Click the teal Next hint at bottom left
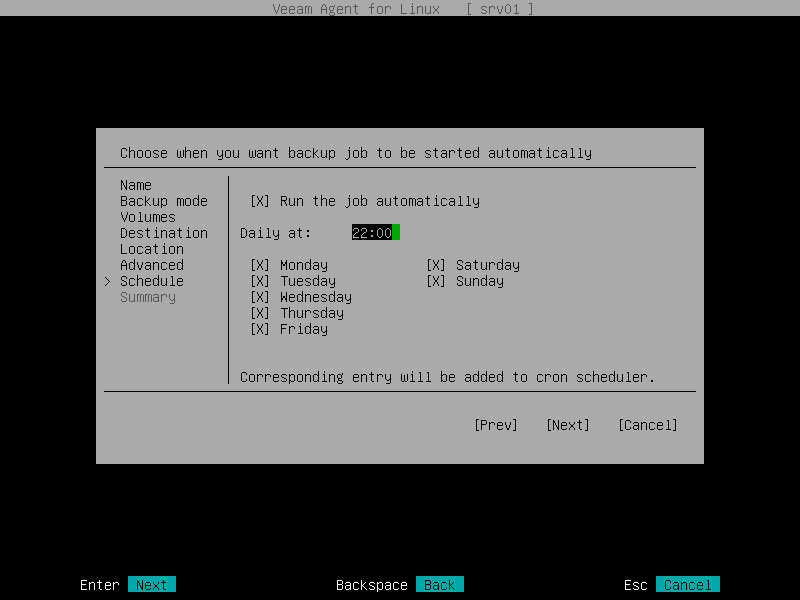The width and height of the screenshot is (800, 600). (152, 585)
